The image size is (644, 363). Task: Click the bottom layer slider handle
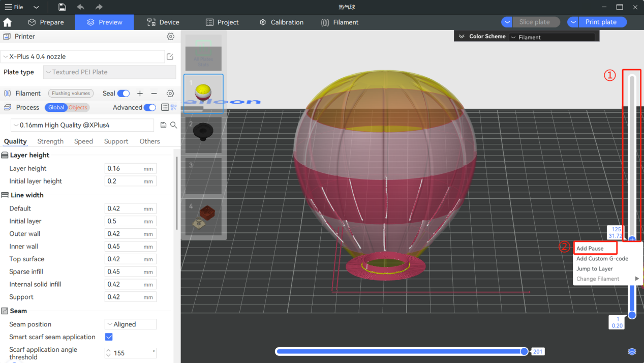coord(632,315)
